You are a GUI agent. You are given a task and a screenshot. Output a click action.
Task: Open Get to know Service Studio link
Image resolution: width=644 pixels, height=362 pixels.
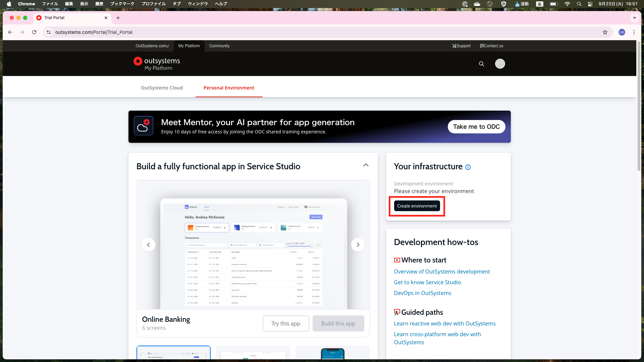coord(427,282)
